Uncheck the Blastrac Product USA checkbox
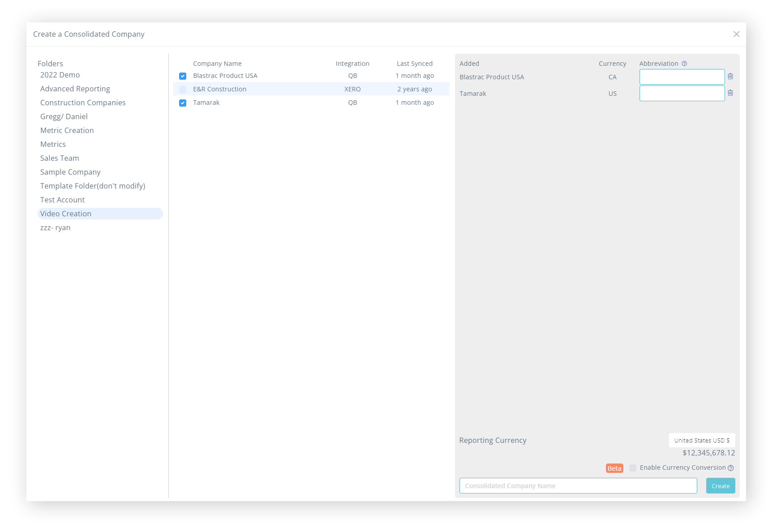This screenshot has width=781, height=532. pyautogui.click(x=183, y=76)
